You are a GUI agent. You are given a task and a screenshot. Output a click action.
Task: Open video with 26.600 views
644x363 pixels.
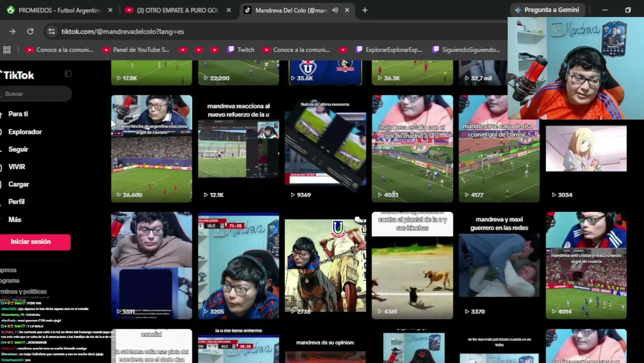pos(152,149)
